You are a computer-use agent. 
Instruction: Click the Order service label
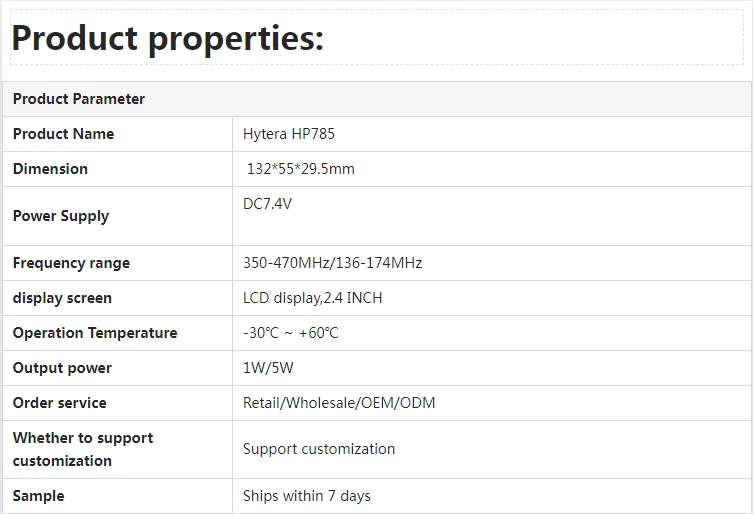coord(60,403)
